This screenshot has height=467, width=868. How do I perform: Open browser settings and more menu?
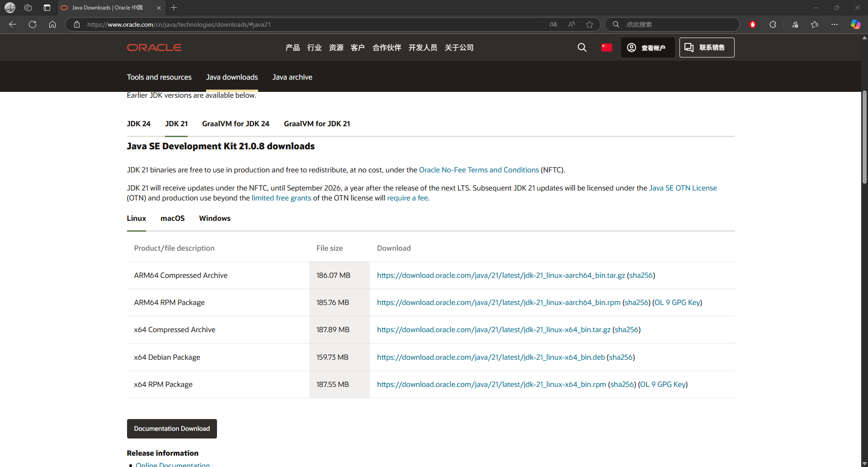[835, 24]
